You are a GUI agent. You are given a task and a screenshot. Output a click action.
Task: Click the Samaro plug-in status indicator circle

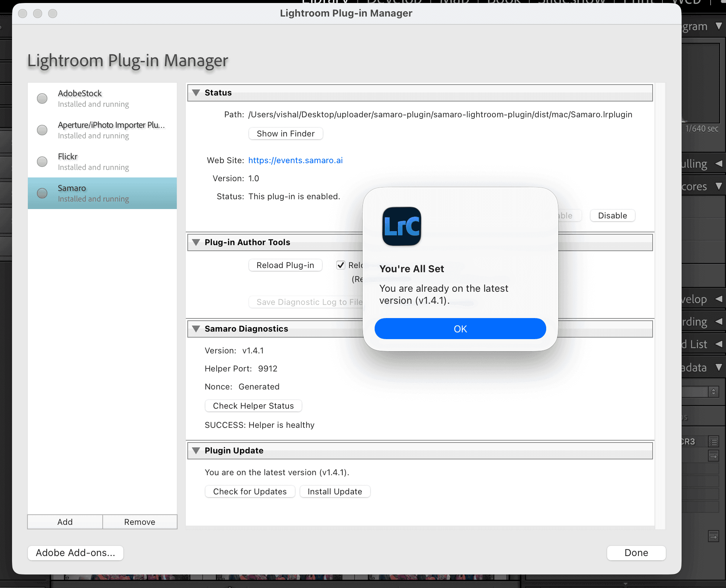(42, 193)
